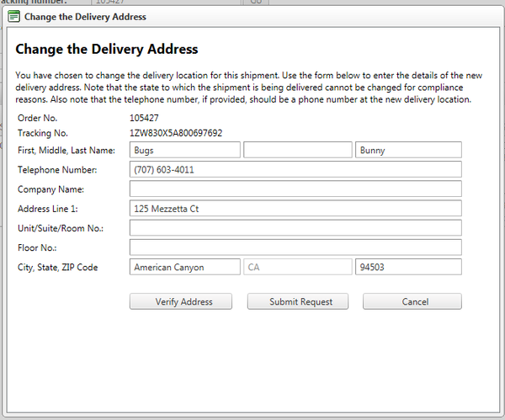Viewport: 505px width, 420px height.
Task: Focus the first name field containing Bugs
Action: pyautogui.click(x=185, y=150)
